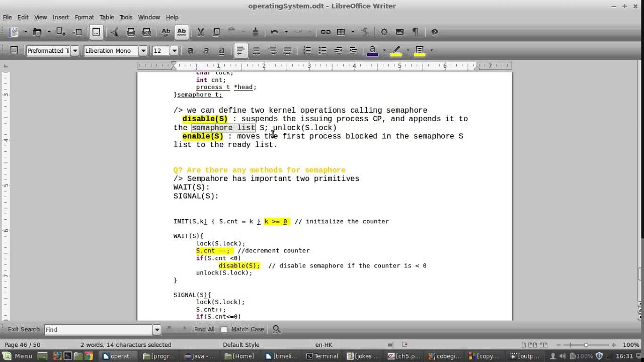Toggle Edit Mode button in toolbar
Image resolution: width=644 pixels, height=362 pixels.
coord(96,32)
